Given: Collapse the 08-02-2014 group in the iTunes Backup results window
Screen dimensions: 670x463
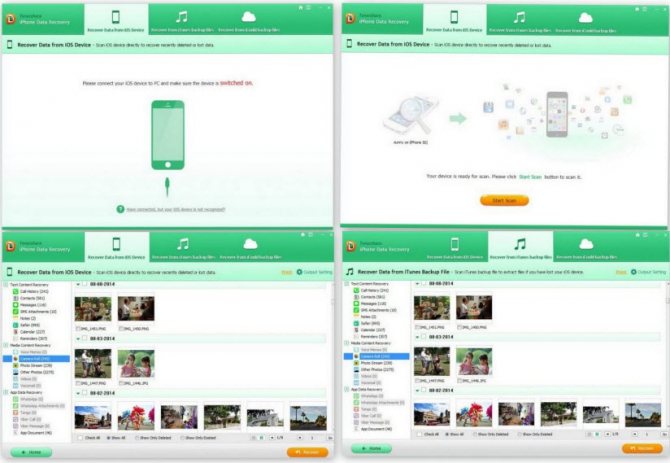Looking at the screenshot, I should pyautogui.click(x=417, y=390).
